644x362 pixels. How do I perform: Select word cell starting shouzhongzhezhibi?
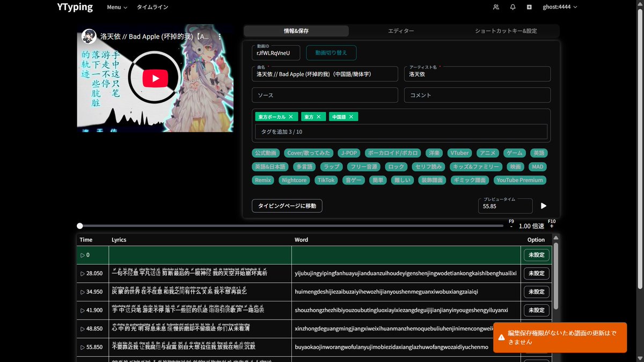(x=407, y=310)
